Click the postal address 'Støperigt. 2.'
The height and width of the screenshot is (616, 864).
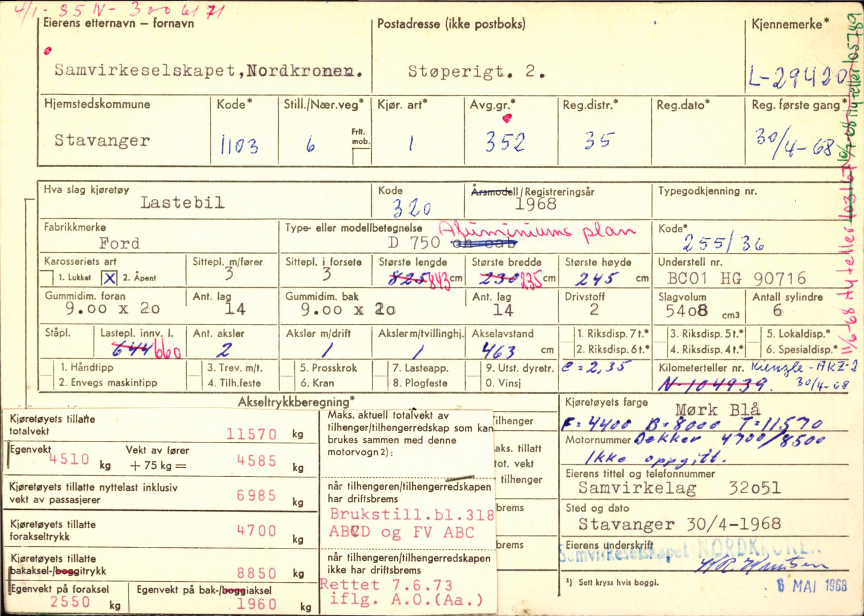476,71
